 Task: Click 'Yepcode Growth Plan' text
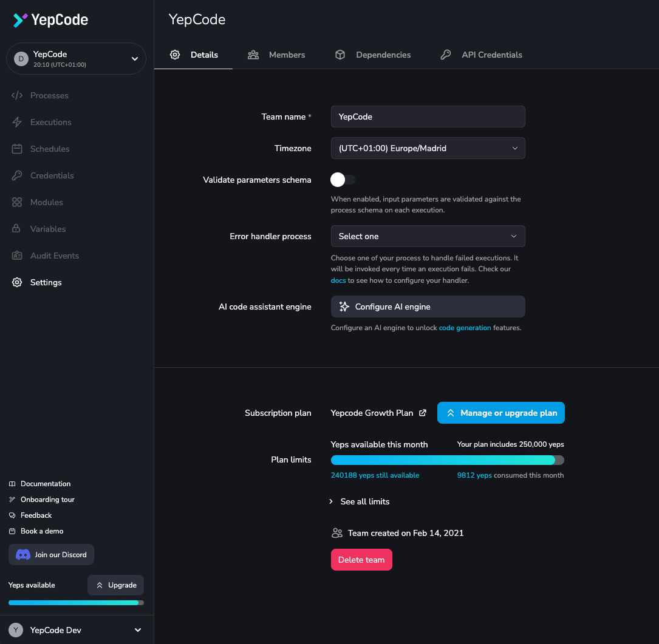coord(372,413)
